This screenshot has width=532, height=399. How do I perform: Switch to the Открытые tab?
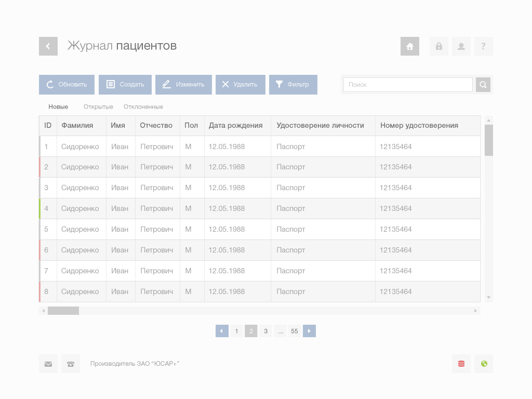(x=98, y=107)
